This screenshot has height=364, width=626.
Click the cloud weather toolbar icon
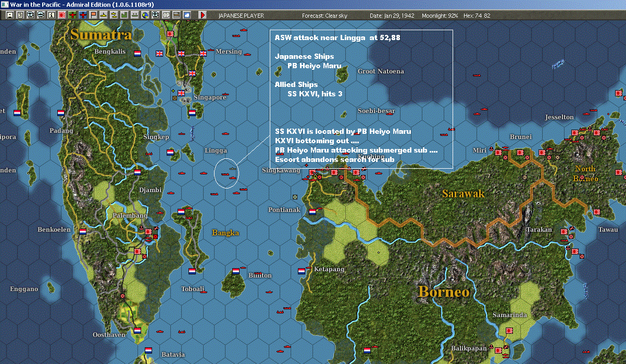point(186,15)
